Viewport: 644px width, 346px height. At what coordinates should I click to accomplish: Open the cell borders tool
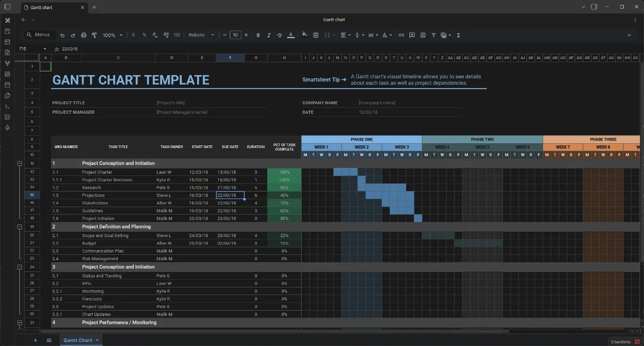(x=316, y=35)
